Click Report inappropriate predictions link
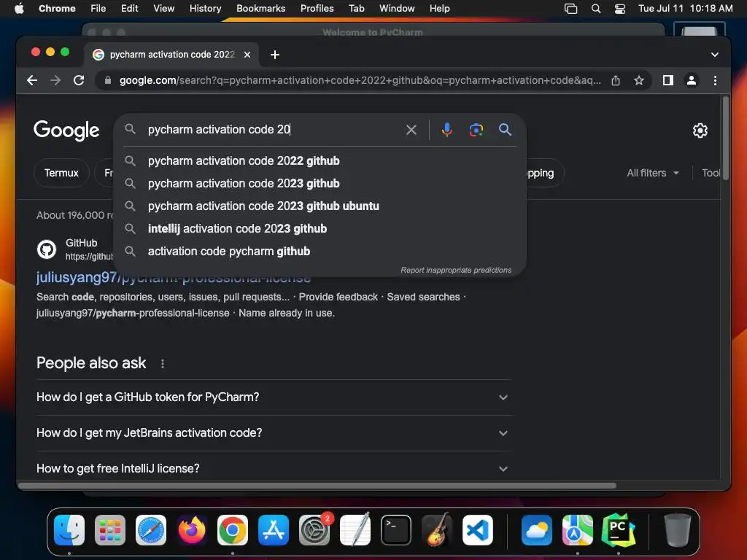Viewport: 747px width, 560px height. click(456, 270)
